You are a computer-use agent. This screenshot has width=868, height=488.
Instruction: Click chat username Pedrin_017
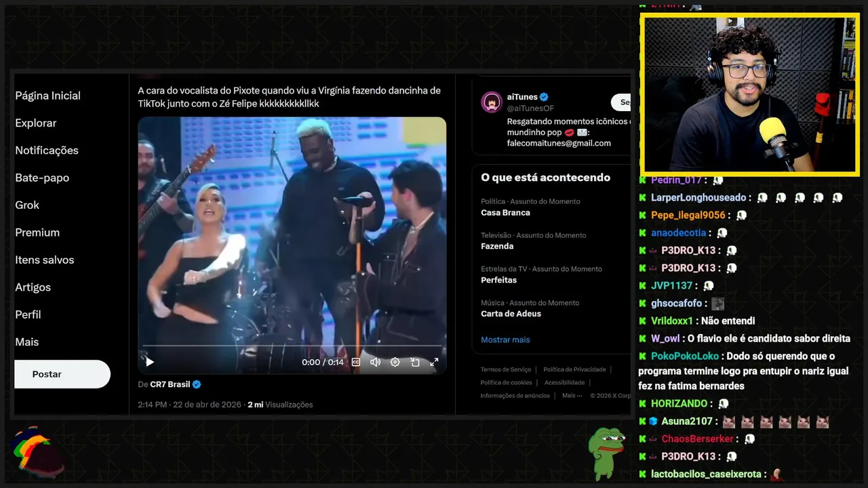tap(676, 180)
